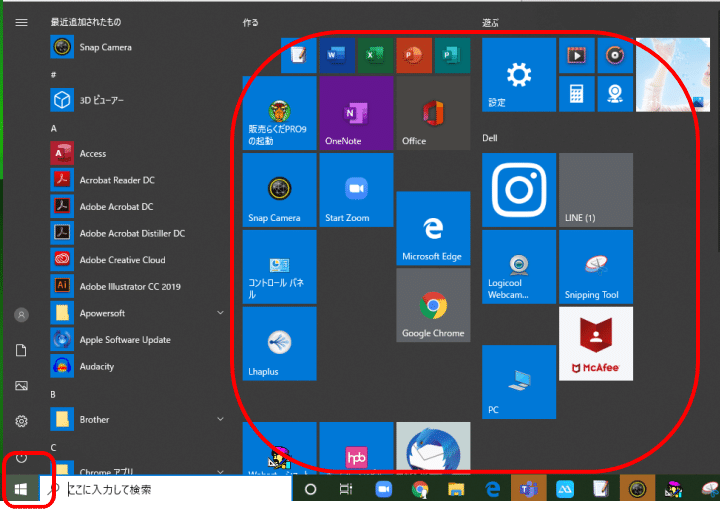Viewport: 720px width, 509px height.
Task: Open the Word tile
Action: [x=337, y=56]
